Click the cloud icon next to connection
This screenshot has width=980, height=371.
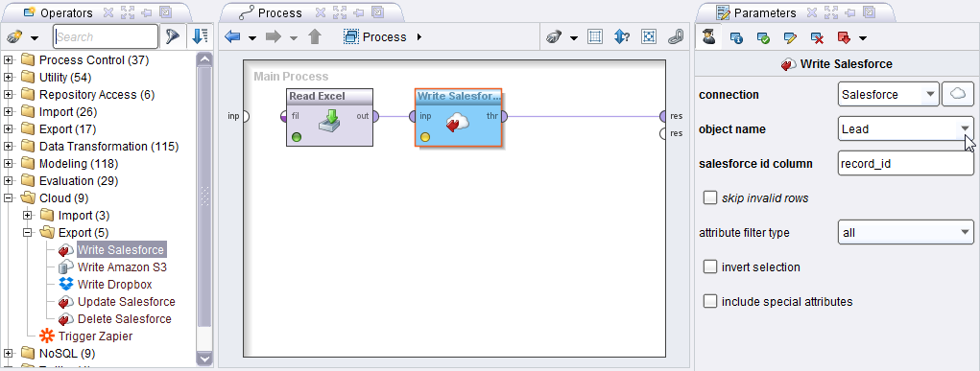(x=958, y=94)
